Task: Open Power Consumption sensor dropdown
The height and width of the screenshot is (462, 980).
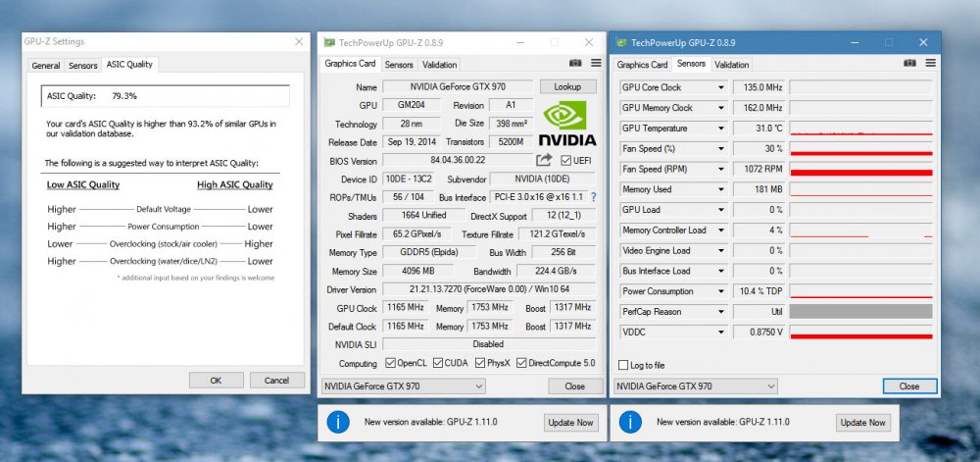Action: click(721, 292)
